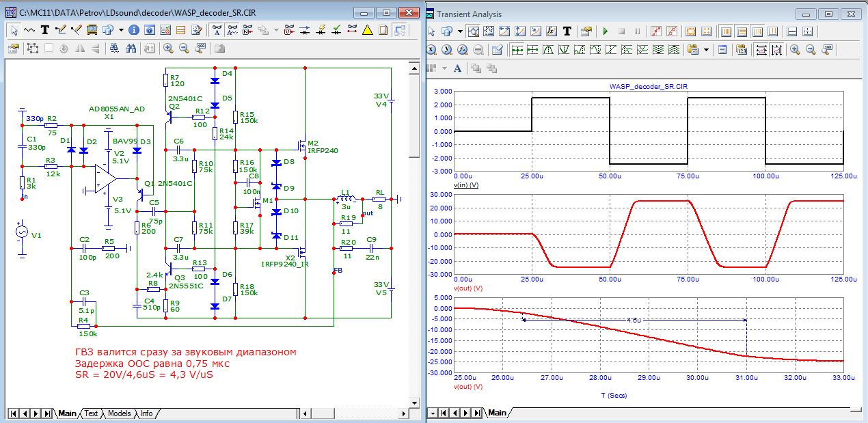Expand dropdown arrow beside analysis toolbar copy icon
This screenshot has height=423, width=868.
click(x=460, y=31)
